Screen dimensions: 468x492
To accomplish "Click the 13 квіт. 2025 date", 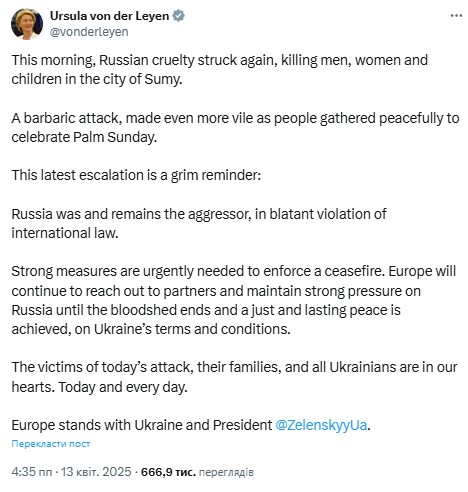I will click(96, 472).
